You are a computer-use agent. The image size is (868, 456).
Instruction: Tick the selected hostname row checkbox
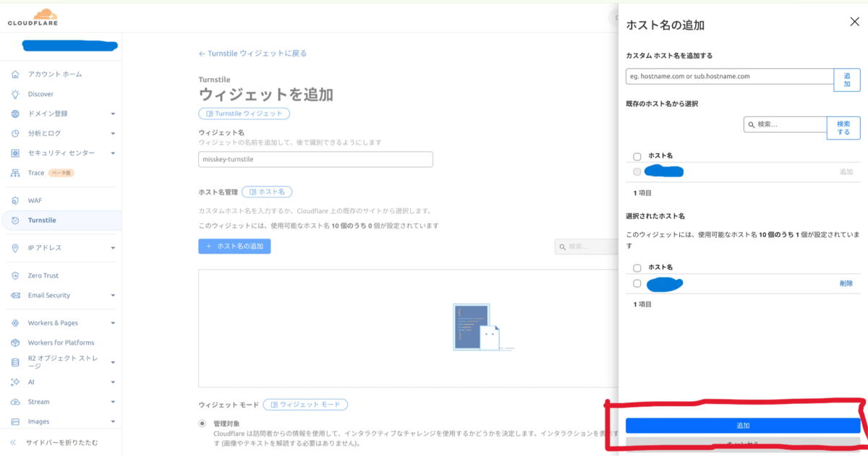[x=637, y=283]
